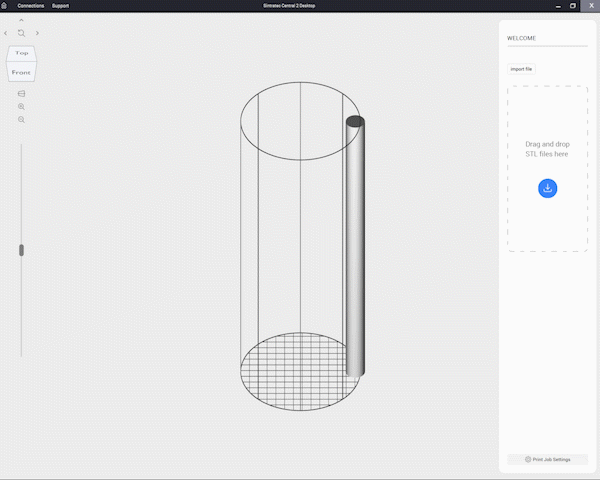Zoom in with magnifier plus icon
The image size is (600, 480).
pyautogui.click(x=21, y=107)
